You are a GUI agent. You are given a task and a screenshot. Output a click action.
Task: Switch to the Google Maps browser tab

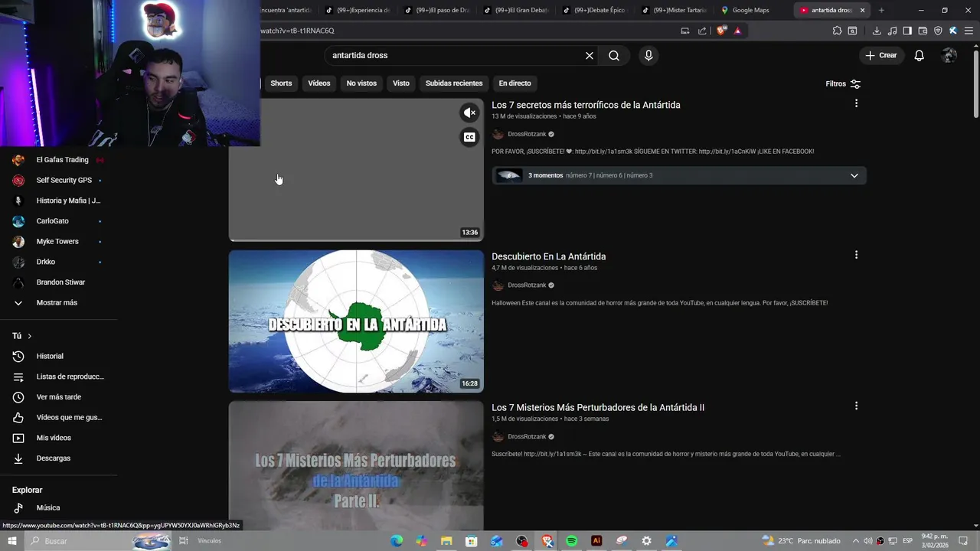click(750, 10)
